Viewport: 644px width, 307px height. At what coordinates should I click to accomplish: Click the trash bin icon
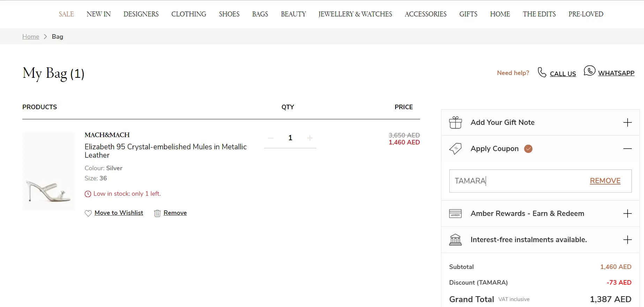(157, 213)
